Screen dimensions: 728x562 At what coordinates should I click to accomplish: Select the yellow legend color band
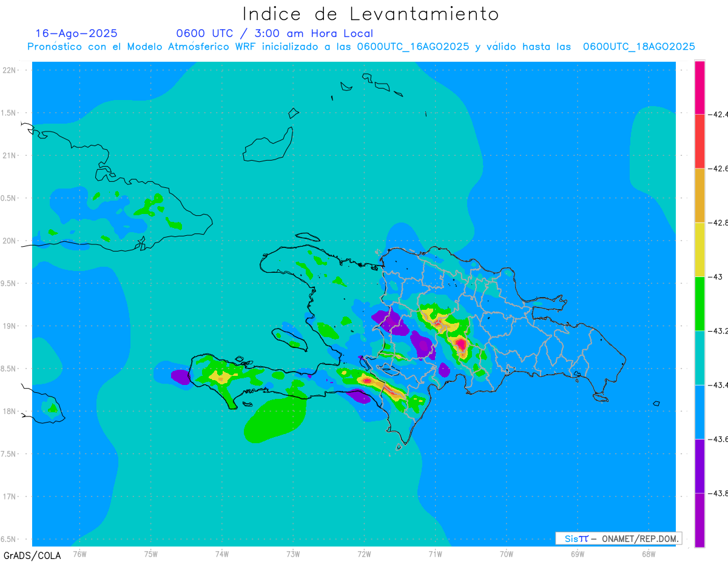(x=699, y=249)
